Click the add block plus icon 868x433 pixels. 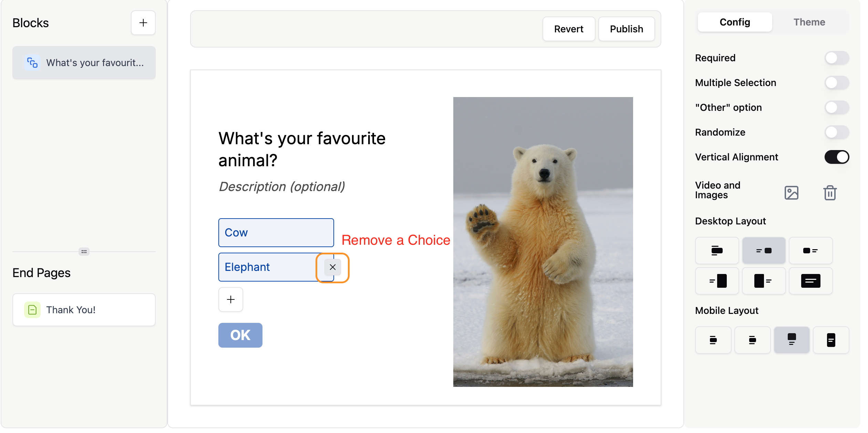point(143,23)
